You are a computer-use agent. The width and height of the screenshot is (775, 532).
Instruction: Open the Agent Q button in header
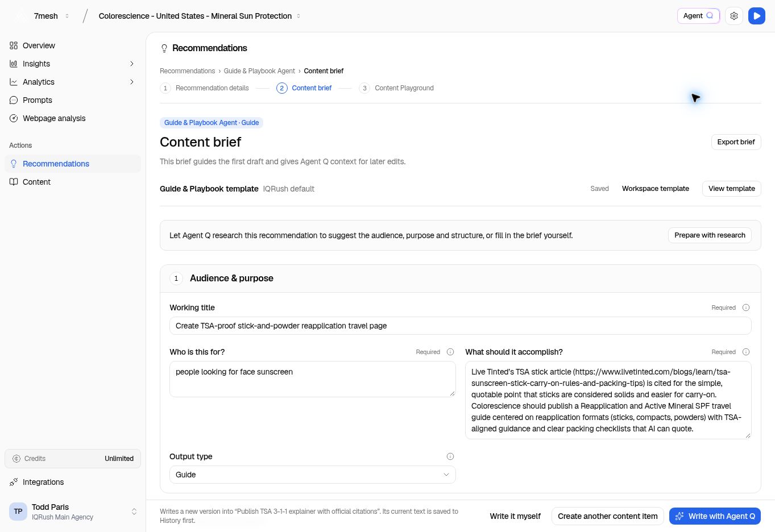click(x=698, y=16)
